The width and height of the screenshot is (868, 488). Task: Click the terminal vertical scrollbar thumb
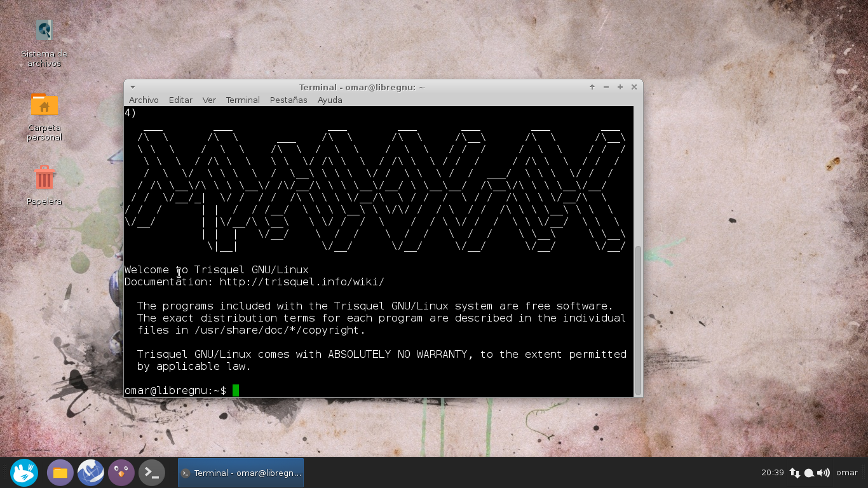click(x=638, y=320)
